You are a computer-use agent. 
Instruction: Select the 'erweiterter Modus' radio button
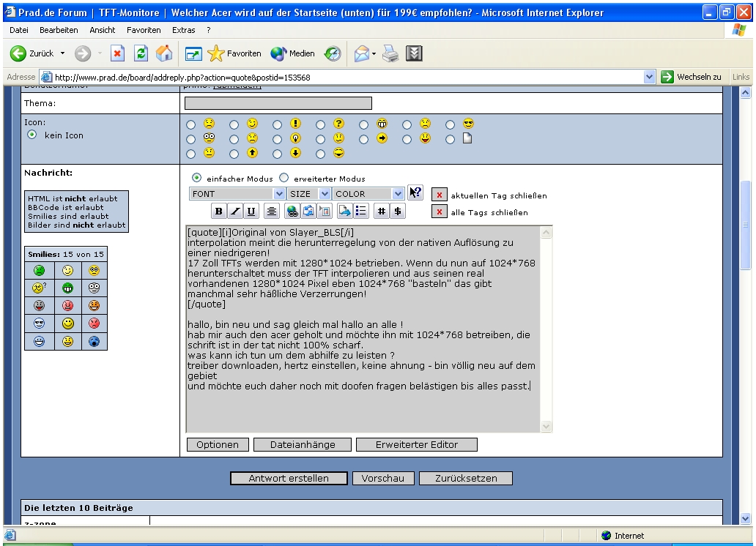[284, 178]
